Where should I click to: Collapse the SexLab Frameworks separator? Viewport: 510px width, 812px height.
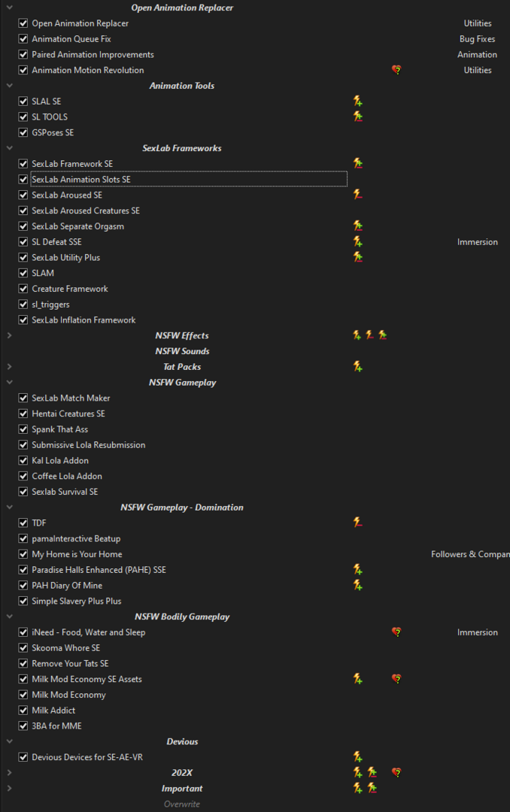coord(9,148)
